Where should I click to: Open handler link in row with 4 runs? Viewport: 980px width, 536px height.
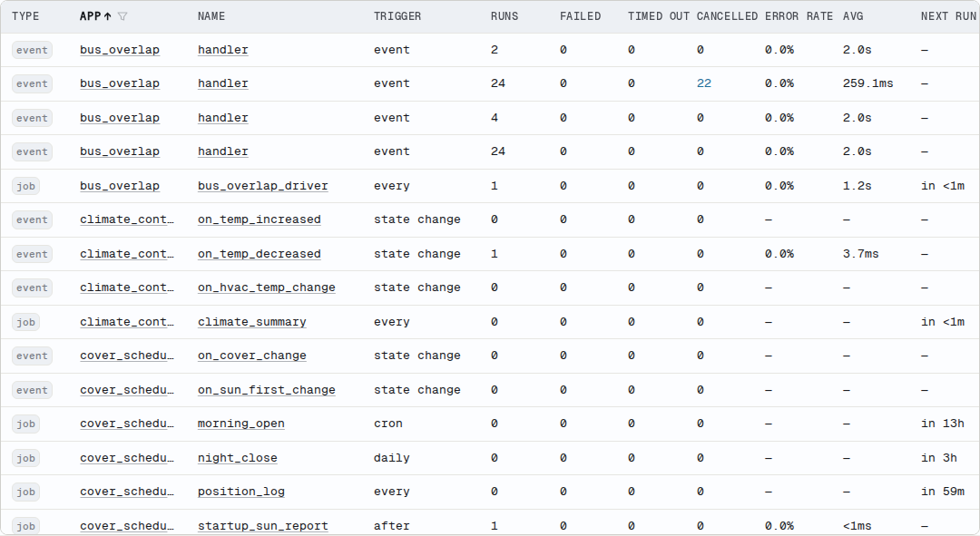click(223, 118)
